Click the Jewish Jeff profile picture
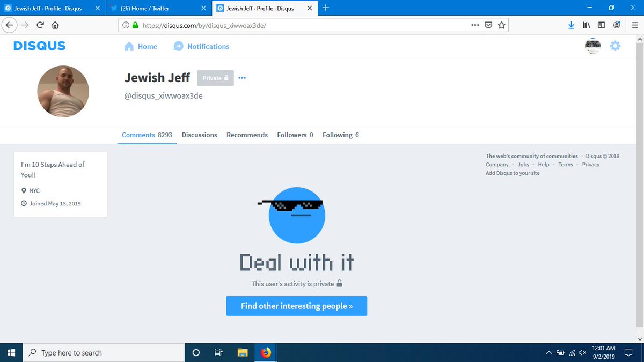The height and width of the screenshot is (362, 644). click(63, 91)
